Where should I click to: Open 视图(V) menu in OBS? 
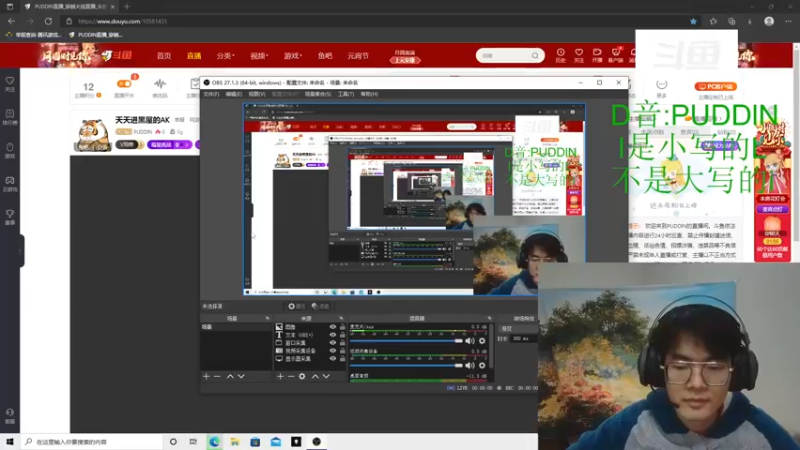click(257, 94)
